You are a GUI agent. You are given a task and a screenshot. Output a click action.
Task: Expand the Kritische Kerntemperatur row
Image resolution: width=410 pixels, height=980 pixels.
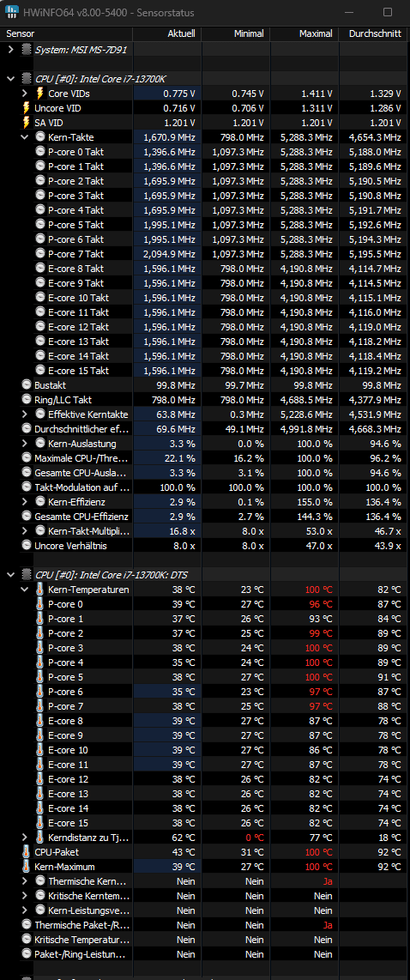pos(24,896)
